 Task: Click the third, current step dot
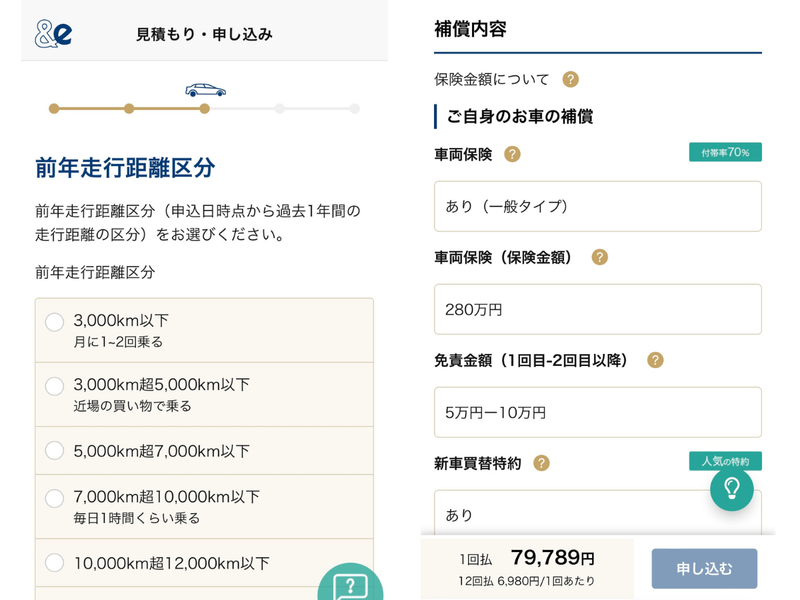click(x=205, y=109)
